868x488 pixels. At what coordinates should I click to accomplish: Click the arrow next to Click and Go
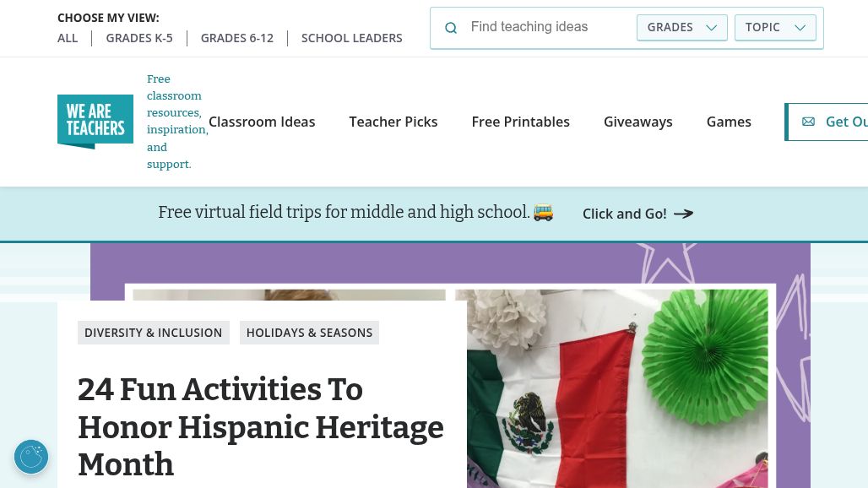point(683,214)
